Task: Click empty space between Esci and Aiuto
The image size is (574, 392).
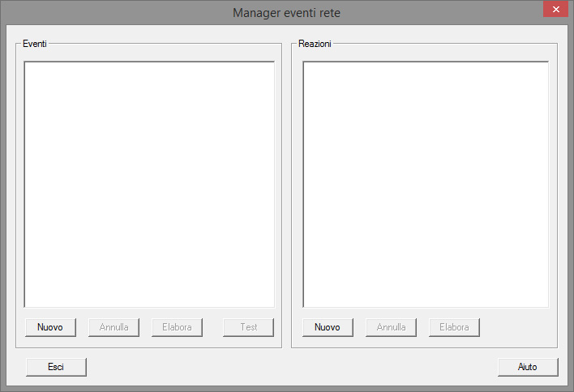Action: pos(292,367)
